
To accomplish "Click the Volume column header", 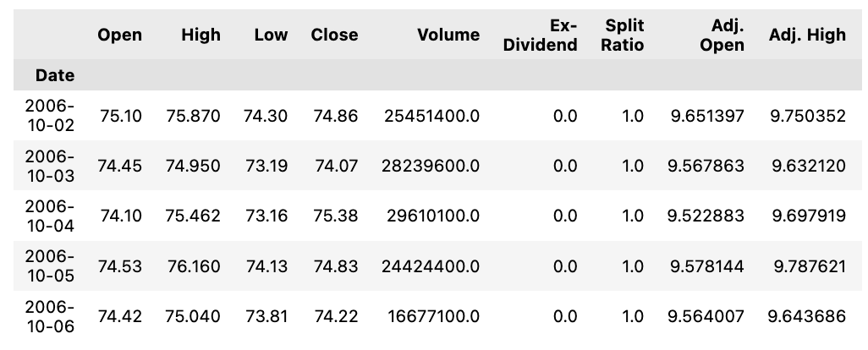I will (x=448, y=35).
